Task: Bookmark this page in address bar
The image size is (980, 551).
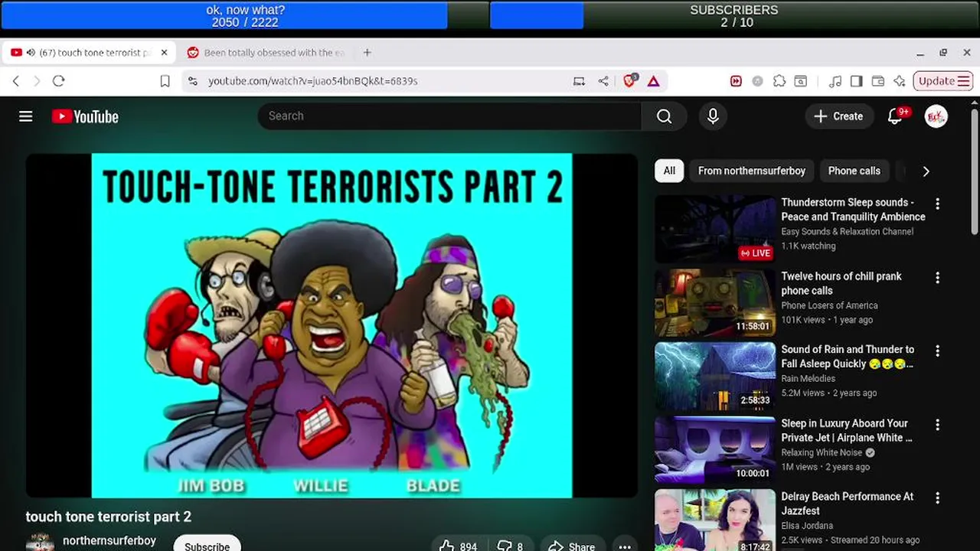Action: 165,81
